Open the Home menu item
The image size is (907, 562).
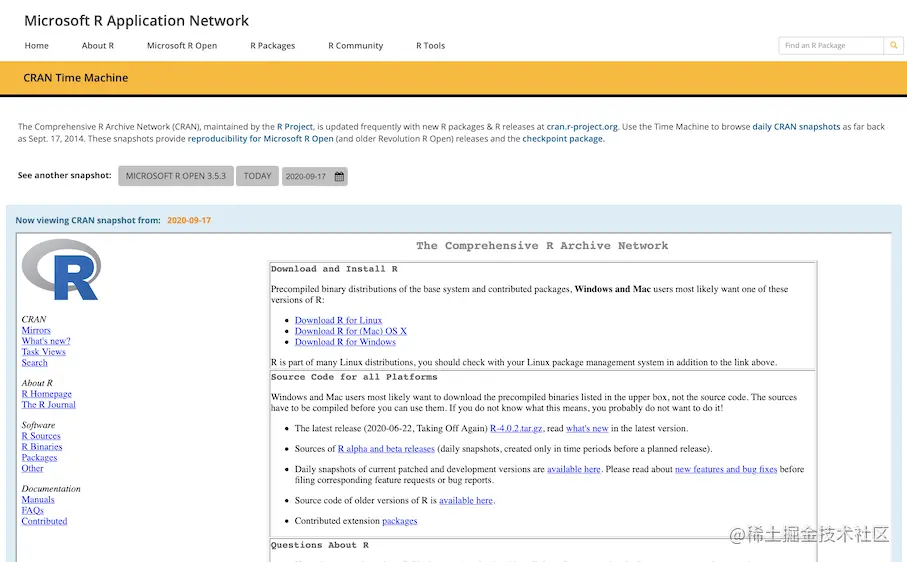click(36, 46)
